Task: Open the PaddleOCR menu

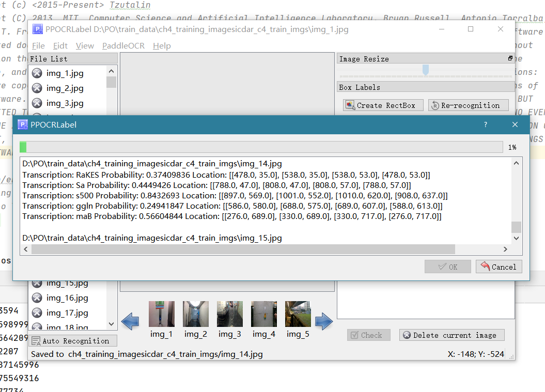Action: tap(123, 46)
